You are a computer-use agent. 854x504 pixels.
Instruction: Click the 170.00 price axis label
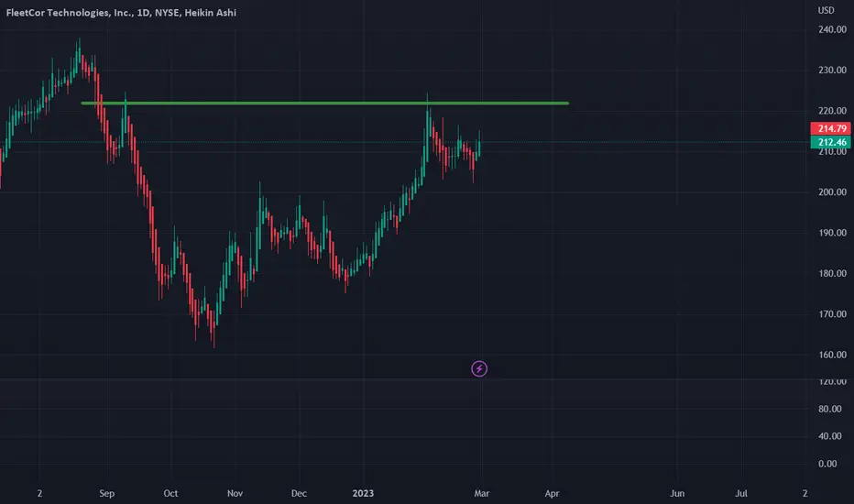(832, 313)
